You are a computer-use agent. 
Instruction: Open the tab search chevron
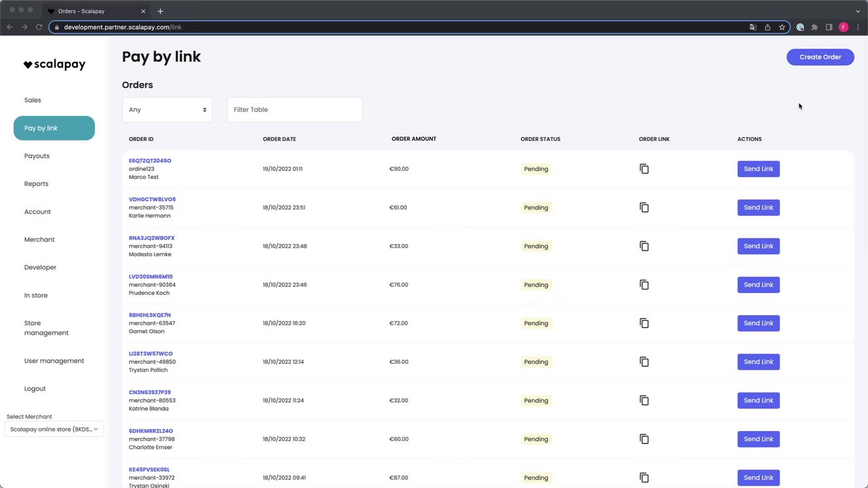(x=858, y=11)
